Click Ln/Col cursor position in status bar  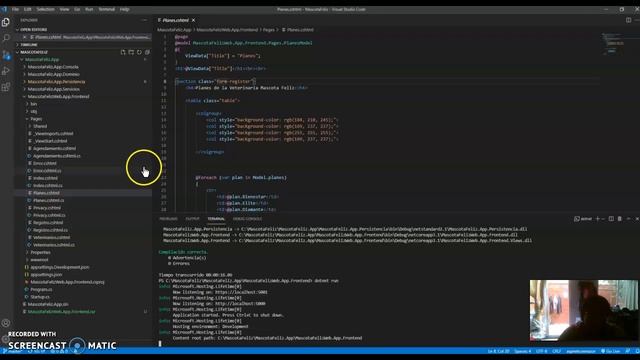(498, 351)
